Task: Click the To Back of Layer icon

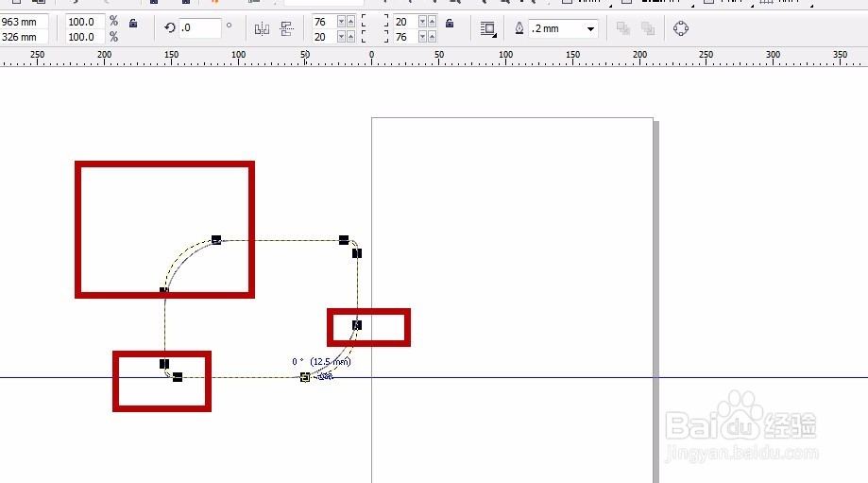Action: 648,28
